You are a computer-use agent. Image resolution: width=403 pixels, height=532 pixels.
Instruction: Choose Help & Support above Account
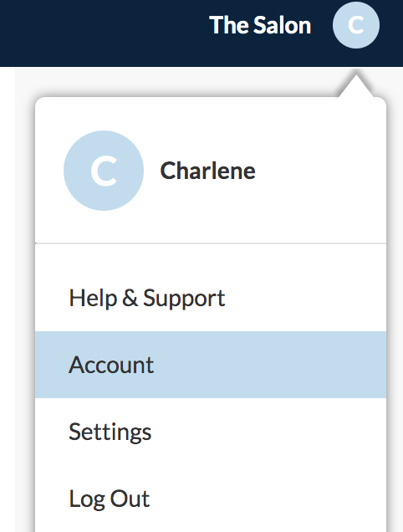211,298
